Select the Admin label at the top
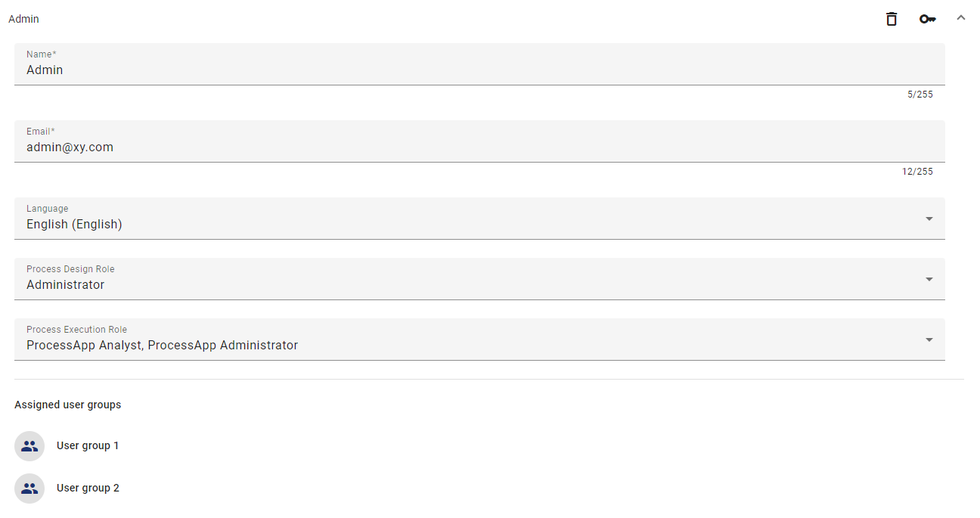 [x=23, y=18]
